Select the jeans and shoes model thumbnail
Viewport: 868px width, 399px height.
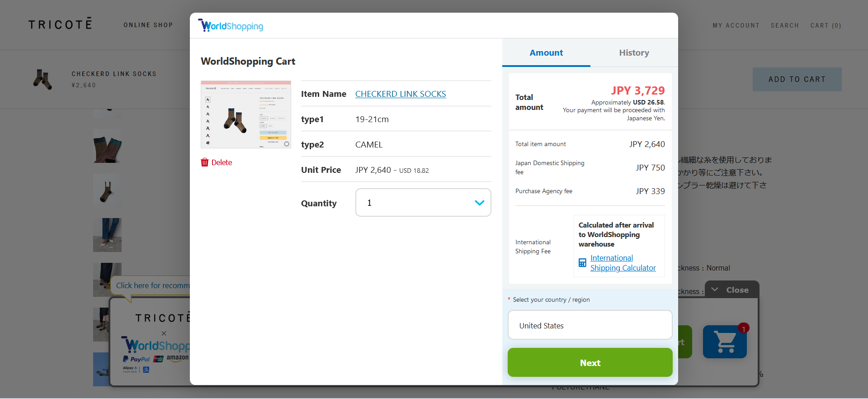point(108,235)
